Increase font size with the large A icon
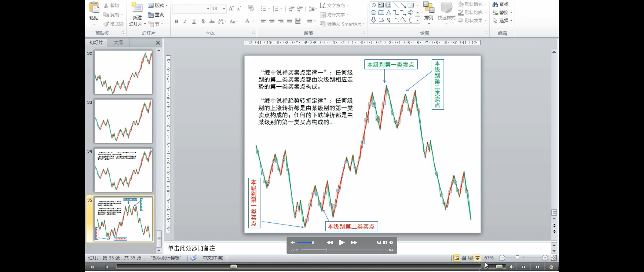 coord(231,9)
